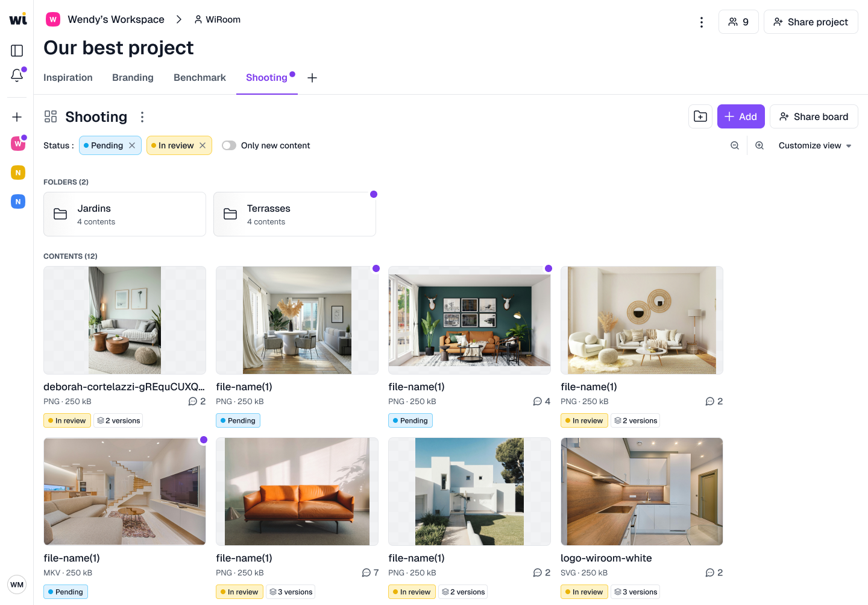Switch to the Benchmark tab
This screenshot has width=868, height=605.
click(200, 78)
